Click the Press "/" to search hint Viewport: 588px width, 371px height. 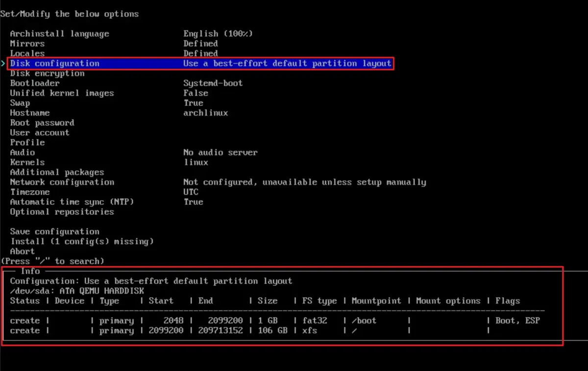click(x=52, y=261)
